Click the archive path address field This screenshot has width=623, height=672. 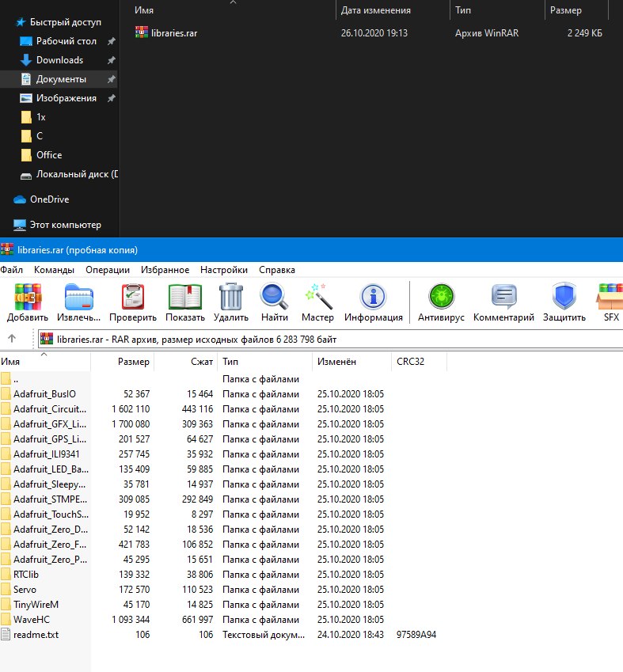(330, 340)
